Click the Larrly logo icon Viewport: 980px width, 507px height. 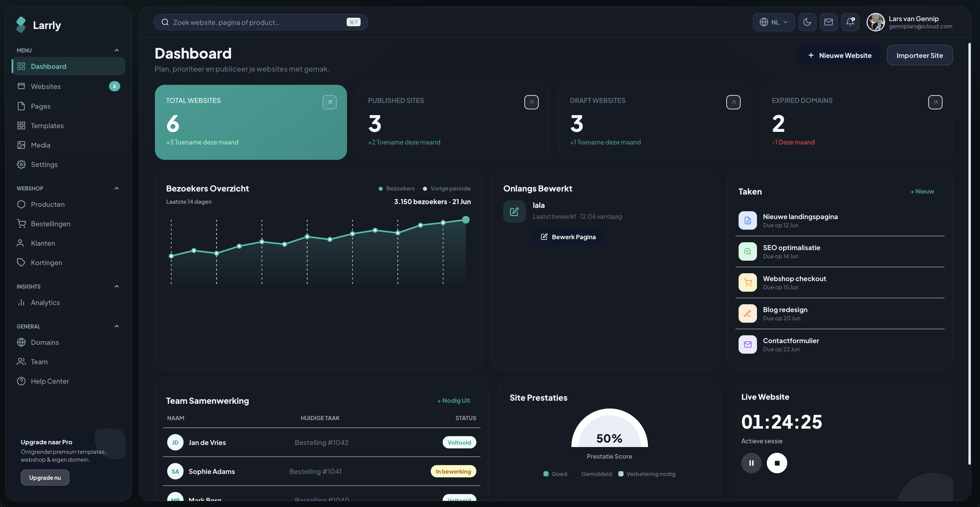coord(21,25)
